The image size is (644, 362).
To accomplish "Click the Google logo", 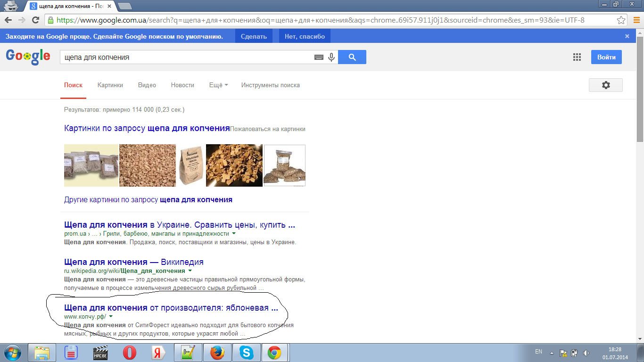I will [x=28, y=56].
